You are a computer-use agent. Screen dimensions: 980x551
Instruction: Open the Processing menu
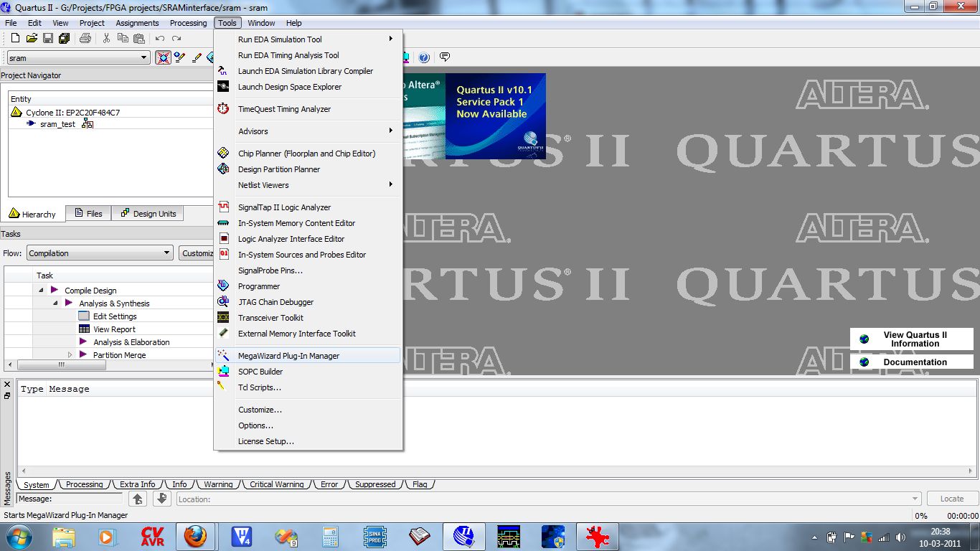188,23
